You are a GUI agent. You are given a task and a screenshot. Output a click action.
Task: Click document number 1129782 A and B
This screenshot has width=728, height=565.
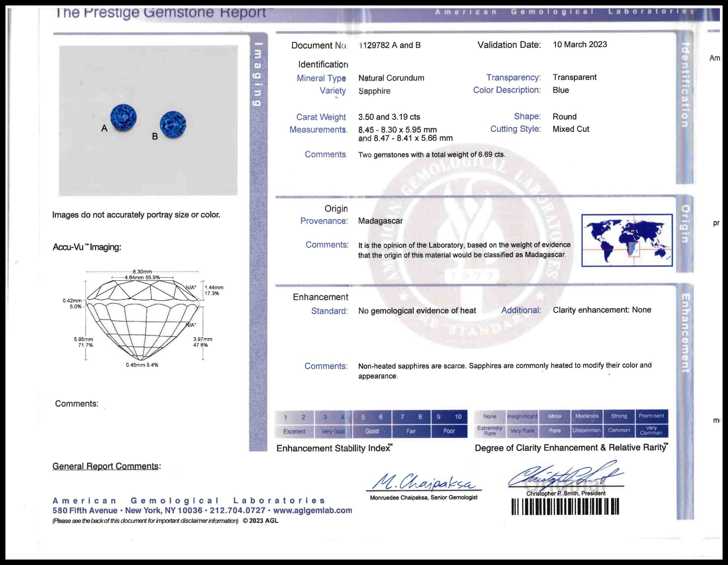(x=389, y=45)
